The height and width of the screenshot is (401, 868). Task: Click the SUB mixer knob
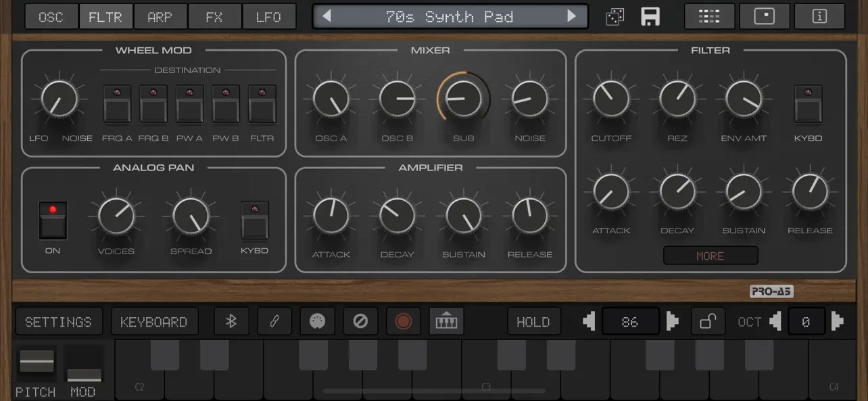point(464,99)
